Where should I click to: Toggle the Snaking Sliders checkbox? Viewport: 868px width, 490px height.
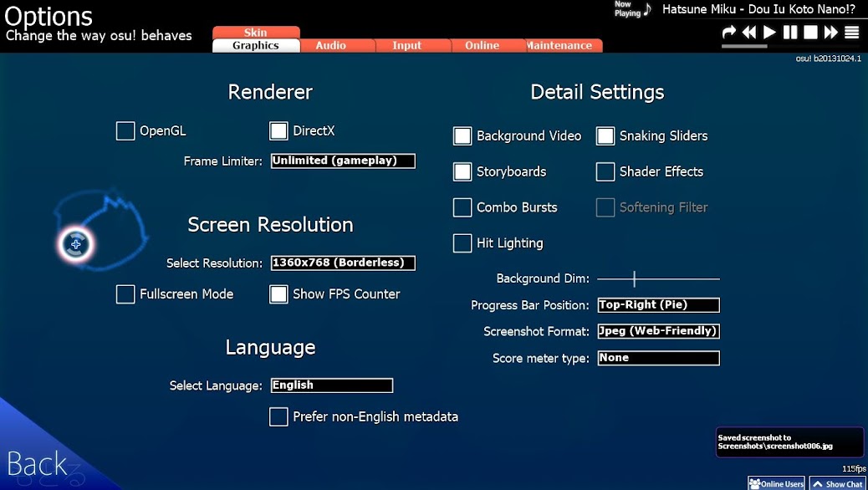tap(605, 136)
